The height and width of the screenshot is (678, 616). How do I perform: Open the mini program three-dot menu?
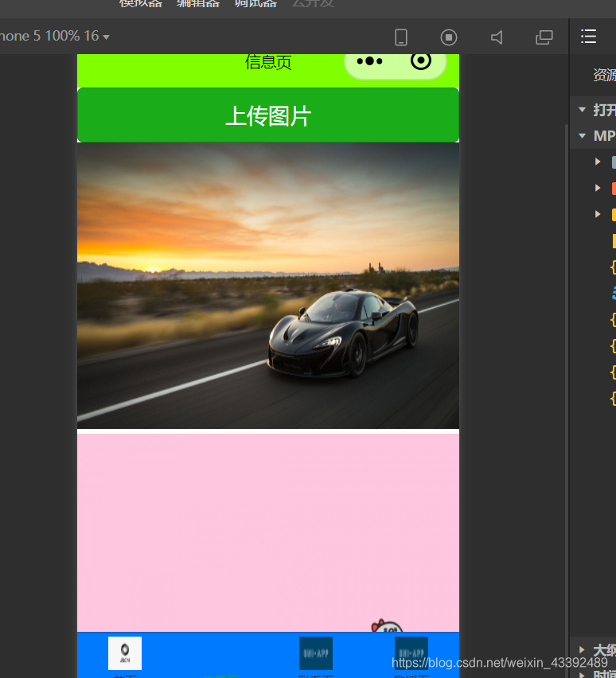coord(369,61)
